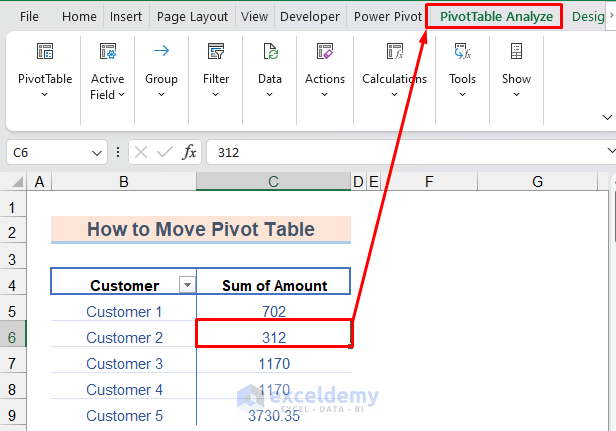Click the formula bar input showing 312
Screen dimensions: 616x431
point(400,152)
